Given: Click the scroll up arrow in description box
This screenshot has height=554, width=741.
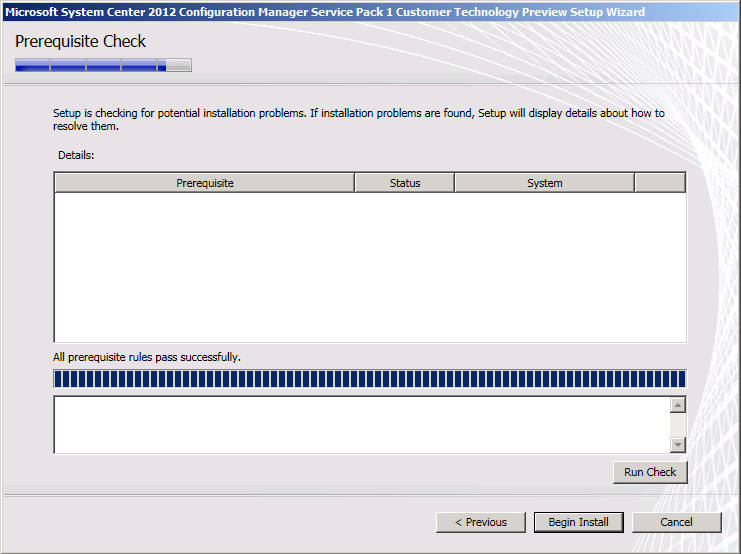Looking at the screenshot, I should (678, 405).
